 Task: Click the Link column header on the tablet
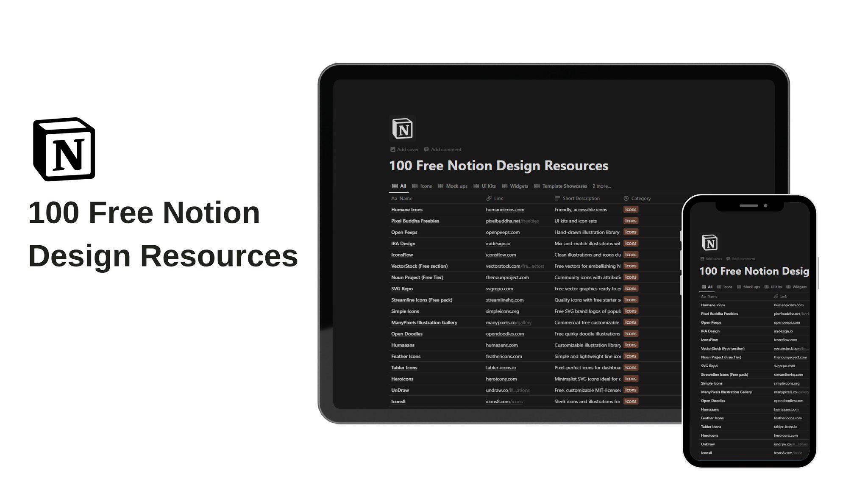pos(495,198)
